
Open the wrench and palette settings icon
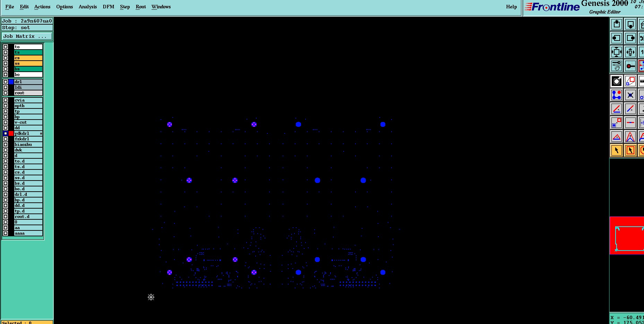(x=617, y=66)
